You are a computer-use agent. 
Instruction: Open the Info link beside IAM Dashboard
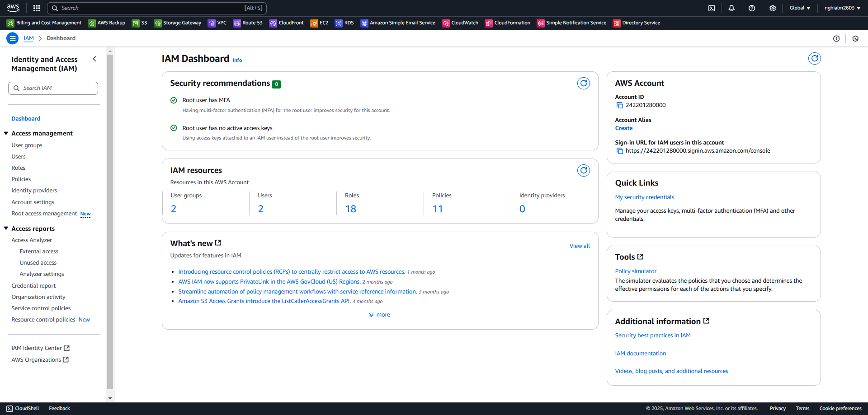pos(237,60)
